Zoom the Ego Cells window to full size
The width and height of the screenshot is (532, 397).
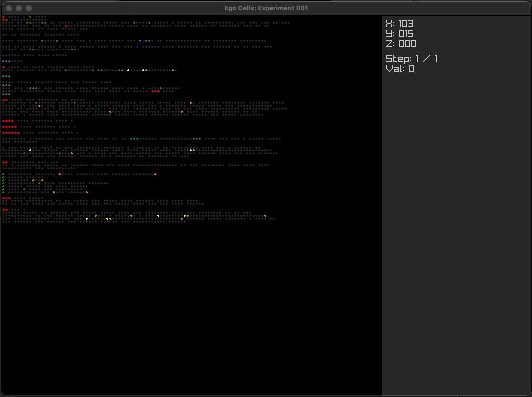pyautogui.click(x=29, y=8)
